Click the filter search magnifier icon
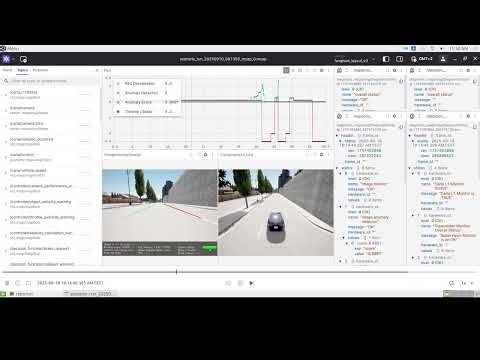This screenshot has height=360, width=480. [x=6, y=81]
